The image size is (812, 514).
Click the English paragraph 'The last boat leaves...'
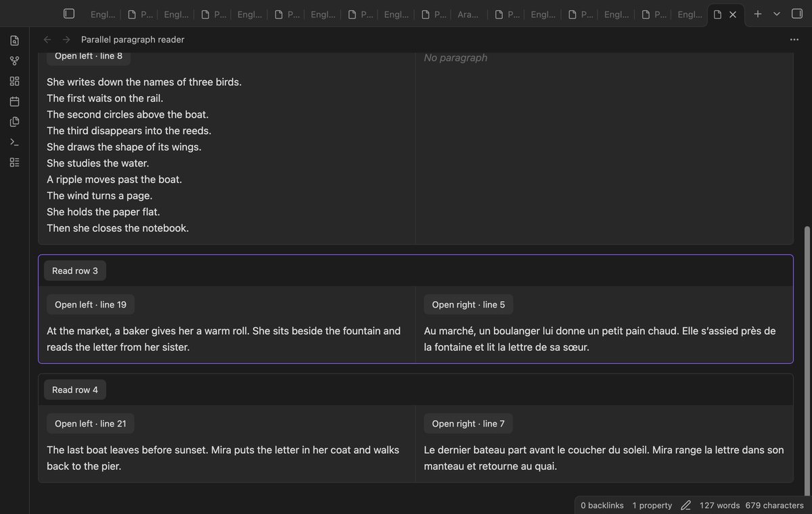point(223,458)
